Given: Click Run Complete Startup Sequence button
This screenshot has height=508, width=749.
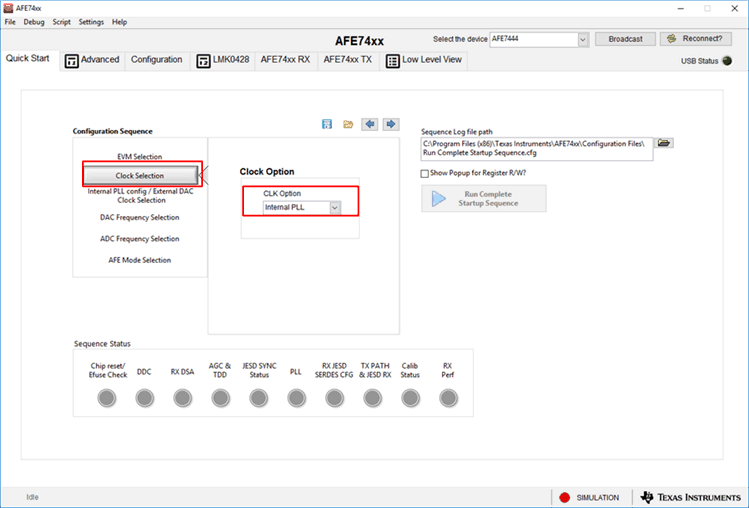Looking at the screenshot, I should 484,198.
